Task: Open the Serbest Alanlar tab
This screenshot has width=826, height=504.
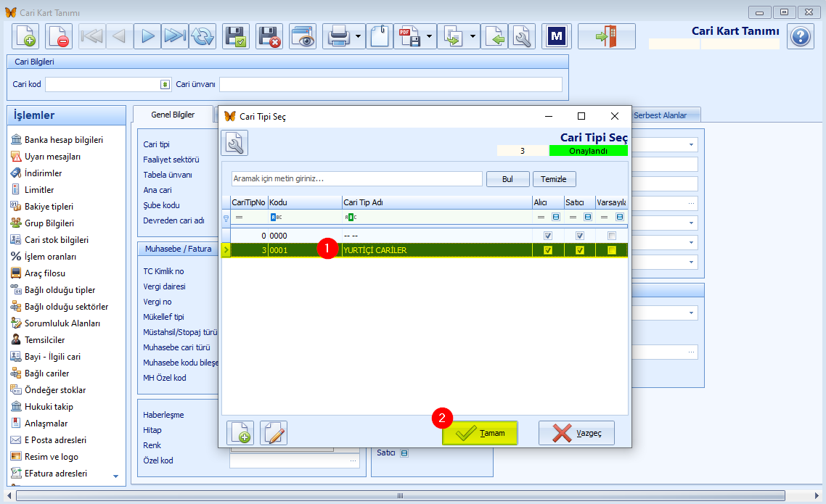Action: pyautogui.click(x=660, y=115)
